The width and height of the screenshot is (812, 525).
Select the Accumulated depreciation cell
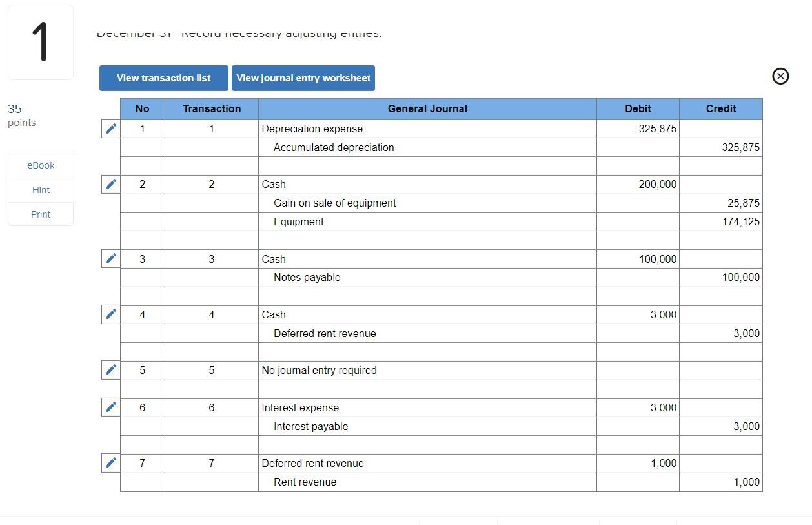click(427, 147)
